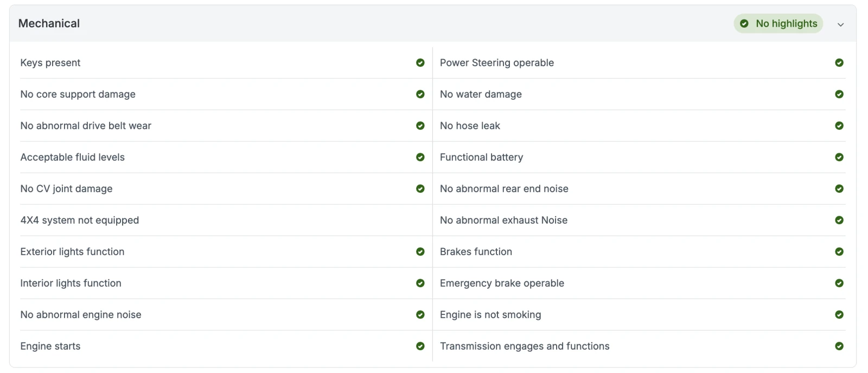The width and height of the screenshot is (868, 373).
Task: Click the check icon inside No highlights badge
Action: (x=744, y=23)
